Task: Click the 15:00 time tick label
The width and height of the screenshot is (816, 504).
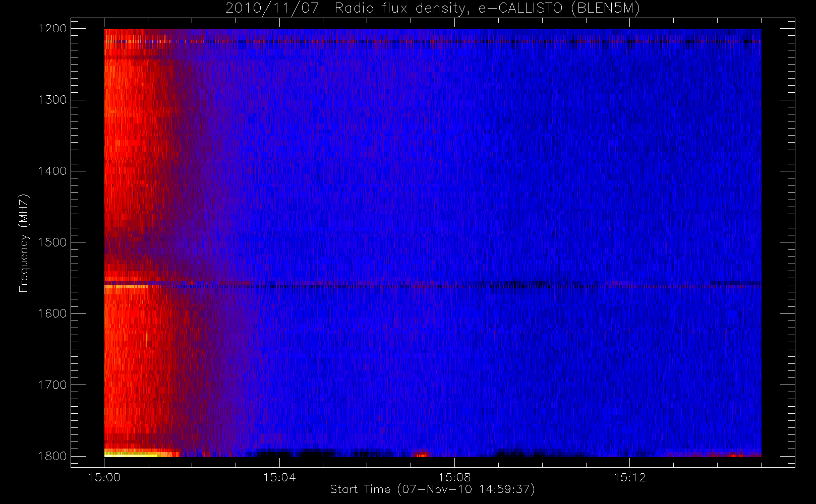Action: [x=104, y=477]
